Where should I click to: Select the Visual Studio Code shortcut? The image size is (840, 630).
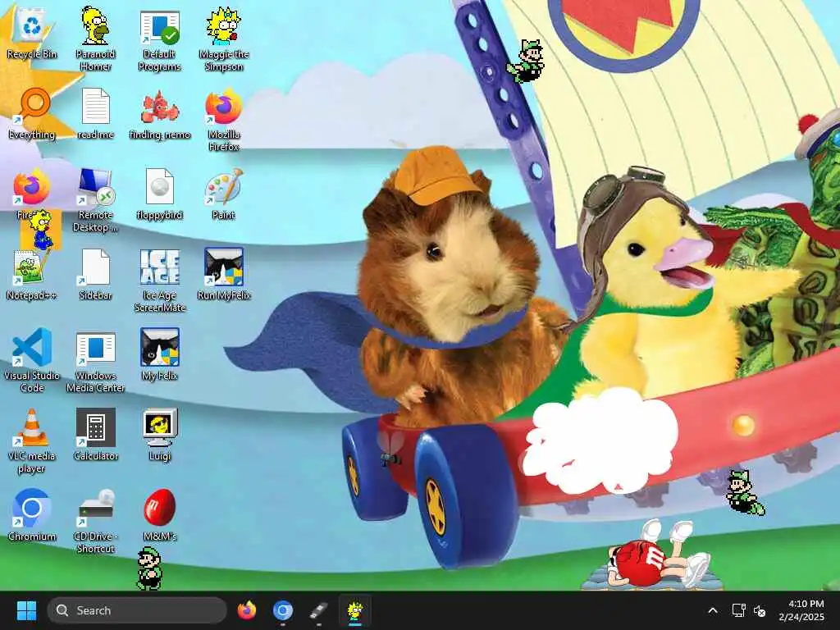pyautogui.click(x=32, y=360)
